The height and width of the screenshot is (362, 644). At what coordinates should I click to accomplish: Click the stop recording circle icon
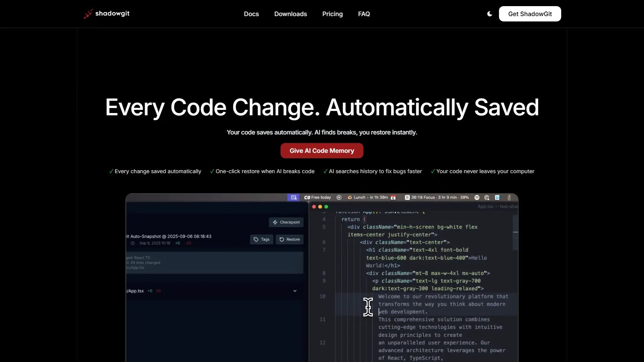tap(339, 198)
